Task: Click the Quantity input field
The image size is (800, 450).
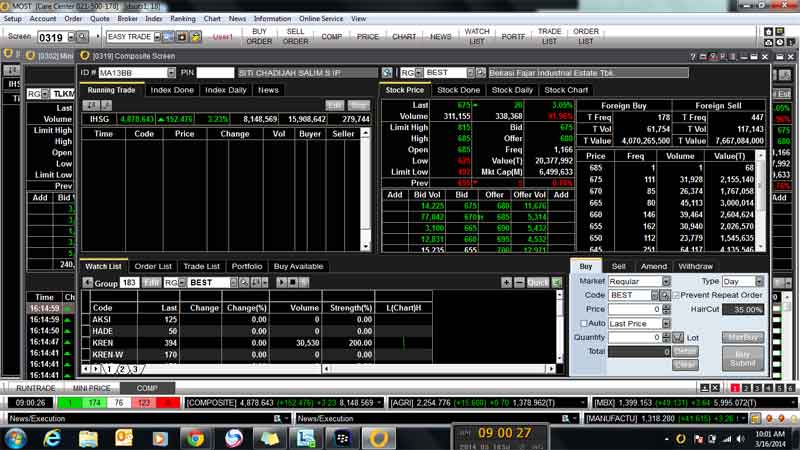Action: [x=635, y=338]
